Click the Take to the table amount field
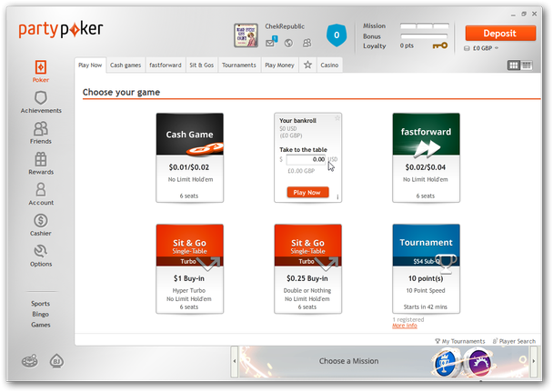 pos(307,160)
